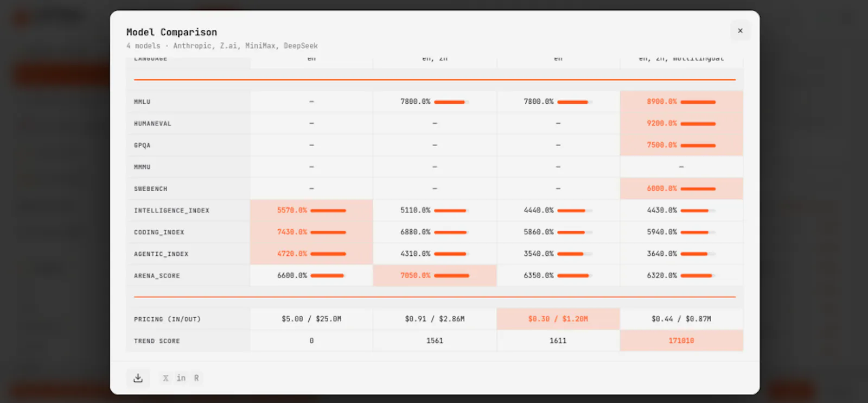Viewport: 868px width, 403px height.
Task: Click highlighted trend score 171010
Action: (681, 341)
